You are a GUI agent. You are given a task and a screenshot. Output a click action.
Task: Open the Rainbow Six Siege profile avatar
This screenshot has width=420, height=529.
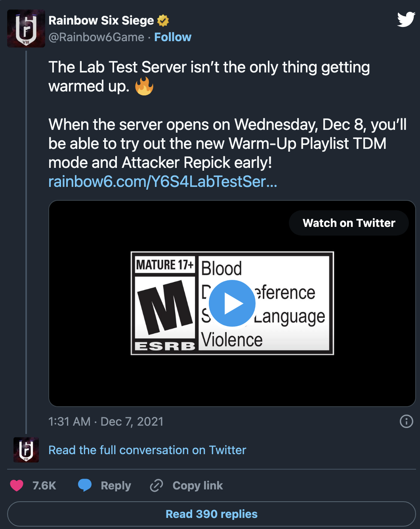[x=26, y=29]
